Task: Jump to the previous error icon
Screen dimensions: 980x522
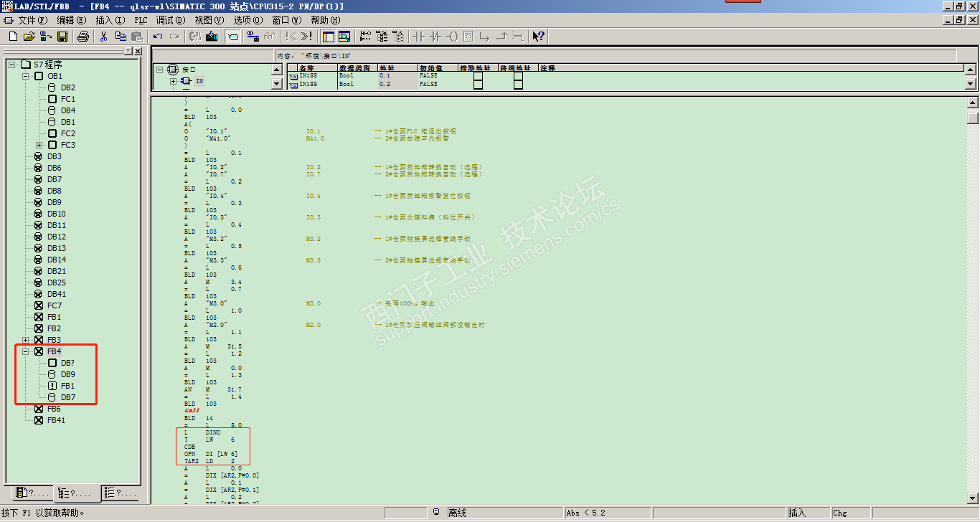Action: pyautogui.click(x=291, y=37)
